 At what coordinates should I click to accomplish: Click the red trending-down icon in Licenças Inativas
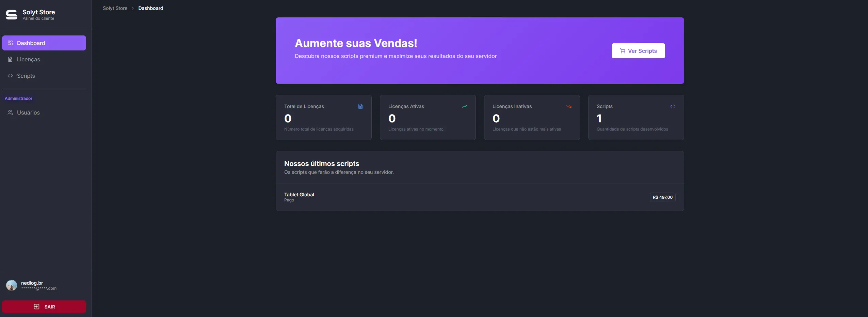tap(569, 106)
